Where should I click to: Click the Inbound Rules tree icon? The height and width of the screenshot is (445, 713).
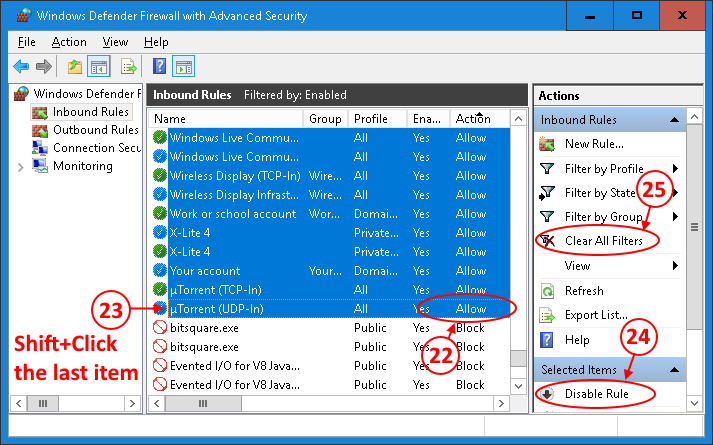[40, 112]
